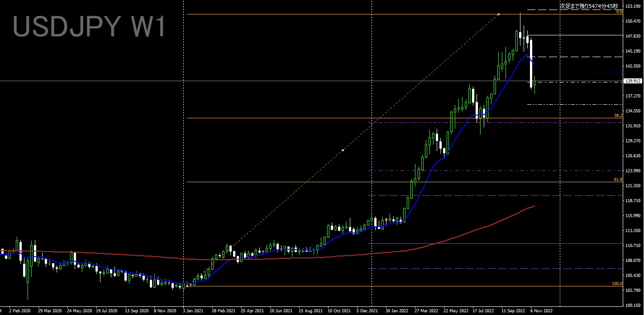This screenshot has height=315, width=644.
Task: Click the 5 Dec 2021 date label
Action: point(368,311)
